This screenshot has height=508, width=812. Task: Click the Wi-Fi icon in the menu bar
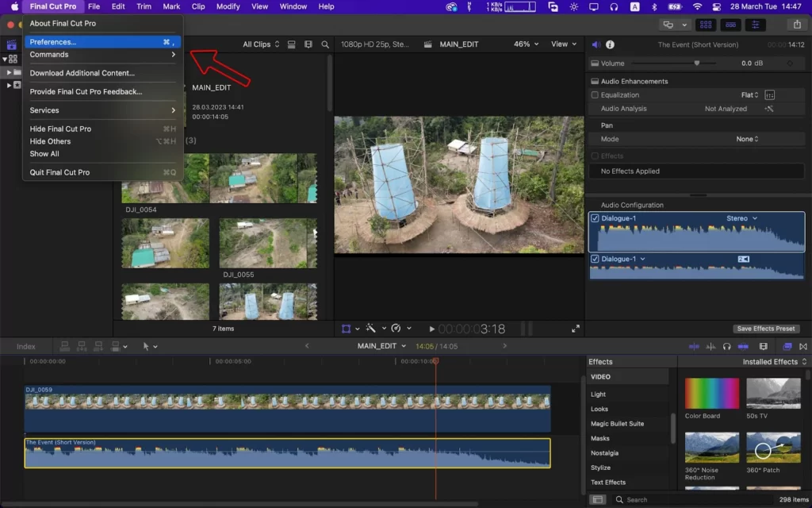697,6
